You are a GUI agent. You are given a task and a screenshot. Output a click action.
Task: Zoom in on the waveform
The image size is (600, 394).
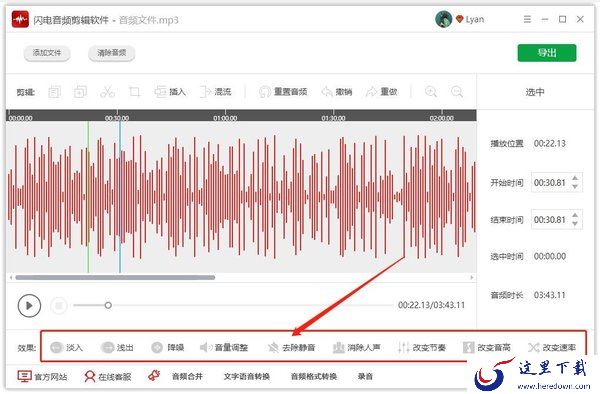431,92
